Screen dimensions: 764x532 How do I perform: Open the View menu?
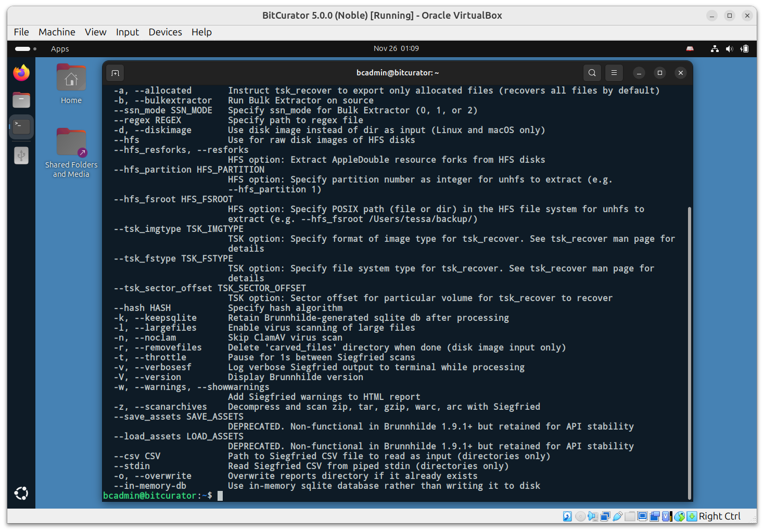coord(96,32)
